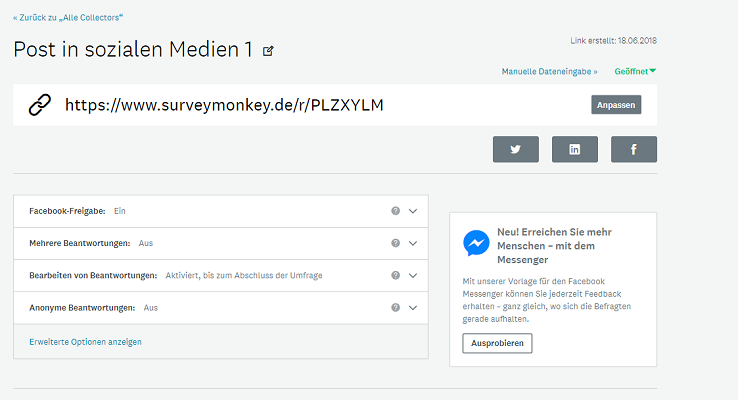Share the survey via Facebook button
738x400 pixels.
click(x=634, y=149)
